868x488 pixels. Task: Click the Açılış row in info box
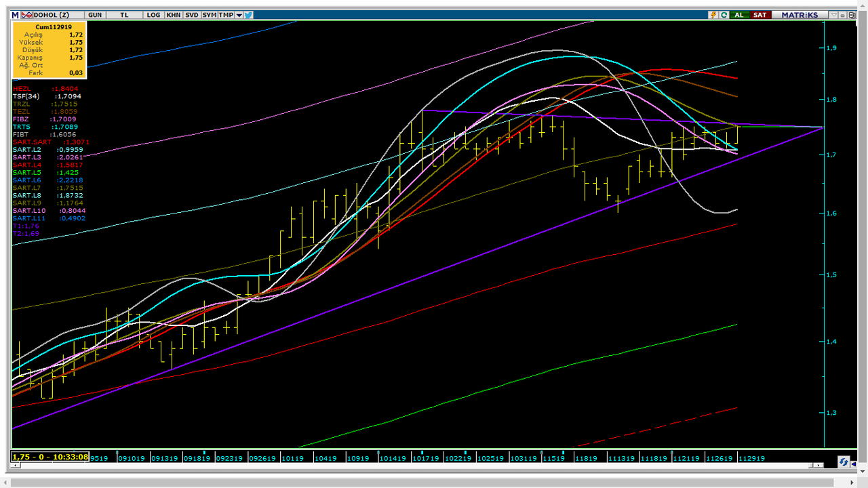pos(48,34)
